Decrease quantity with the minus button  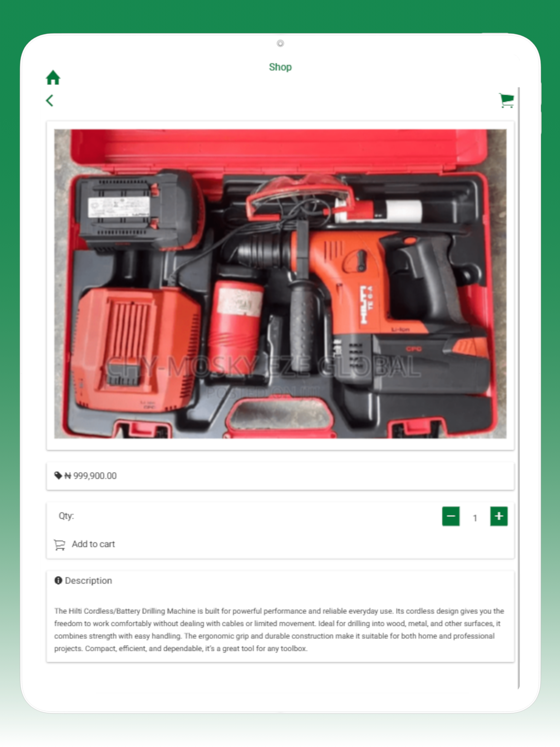(451, 516)
